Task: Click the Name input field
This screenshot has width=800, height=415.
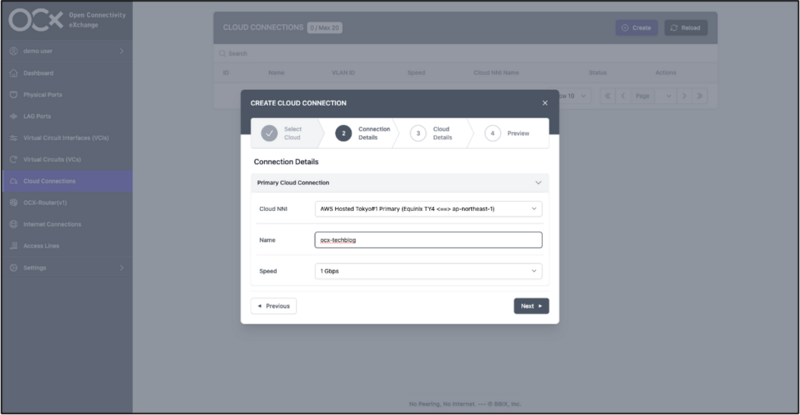Action: pos(428,240)
